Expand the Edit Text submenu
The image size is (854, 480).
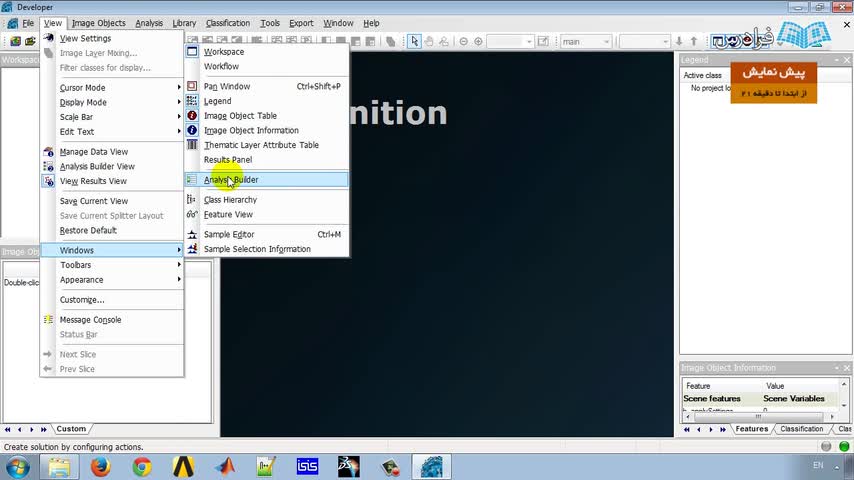click(112, 132)
